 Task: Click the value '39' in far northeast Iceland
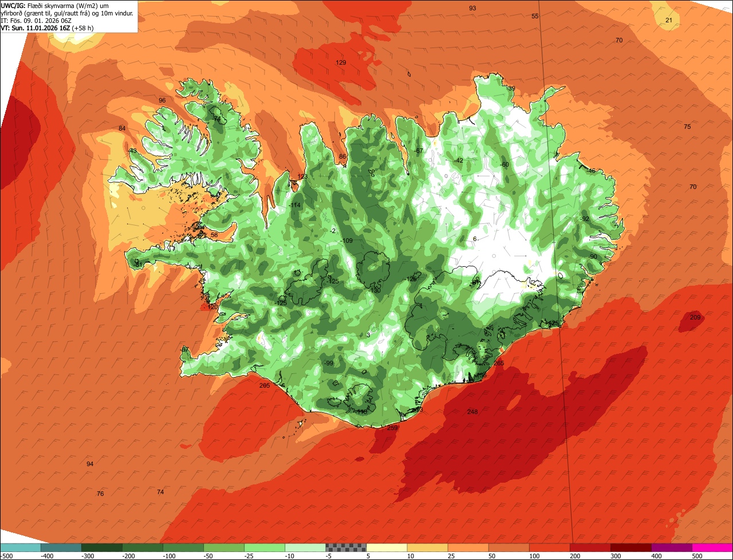(511, 88)
